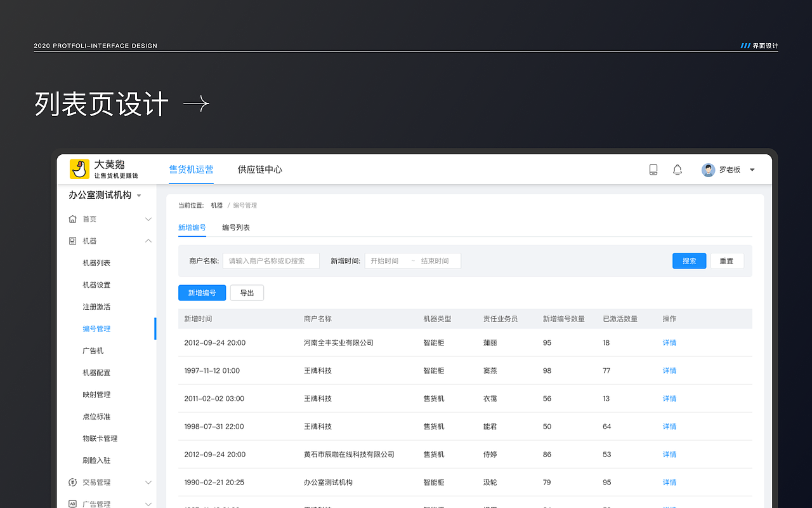Click the 商户名称 search input field

tap(271, 261)
